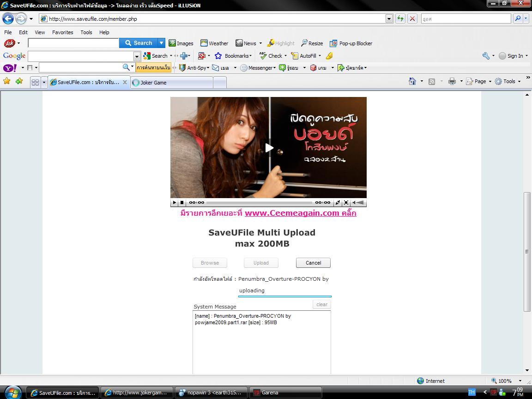Click the Google toolbar logo

14,55
